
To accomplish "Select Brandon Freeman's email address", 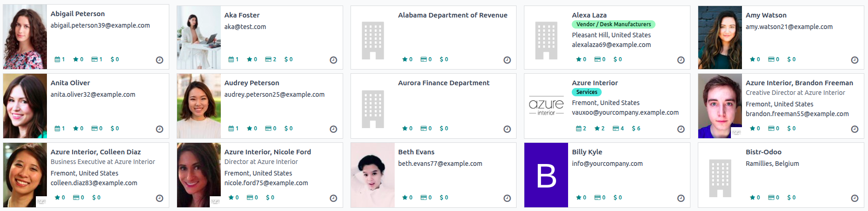I will click(x=797, y=114).
